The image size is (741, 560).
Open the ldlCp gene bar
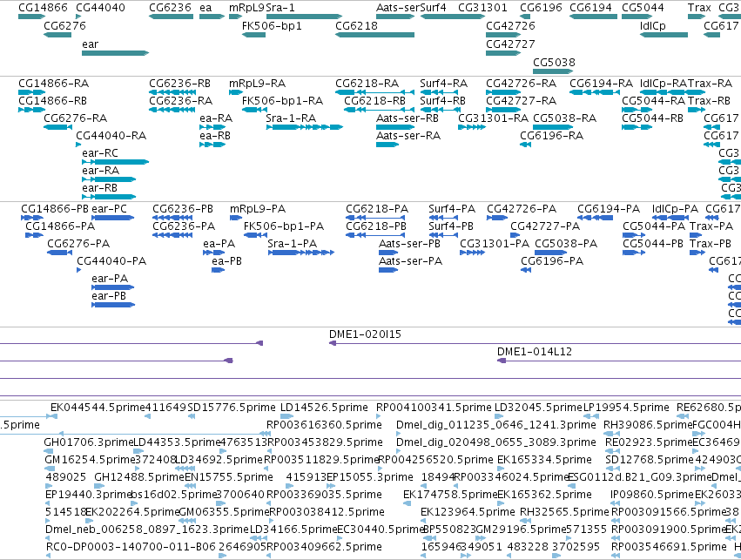point(664,35)
